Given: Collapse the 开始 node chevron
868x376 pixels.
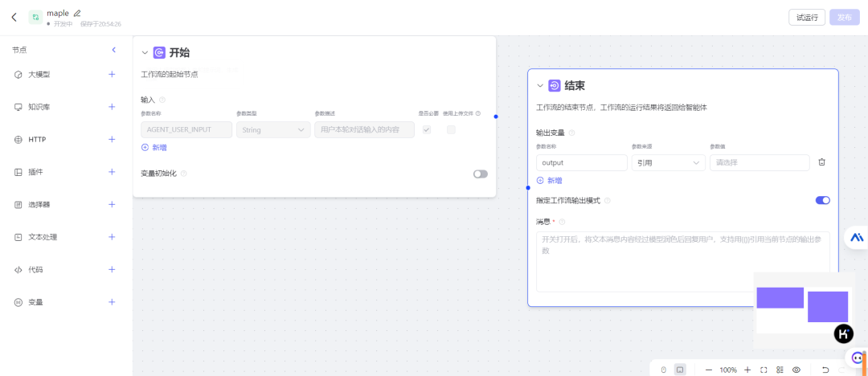Looking at the screenshot, I should coord(145,53).
